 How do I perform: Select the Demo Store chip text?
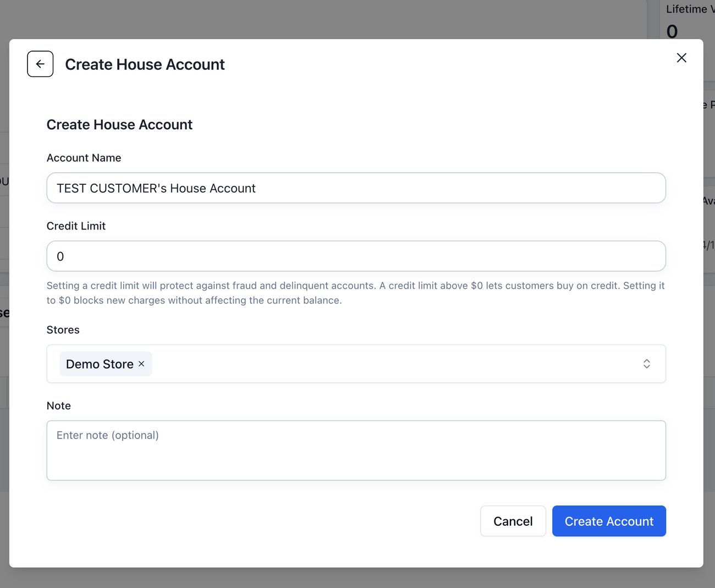click(100, 364)
